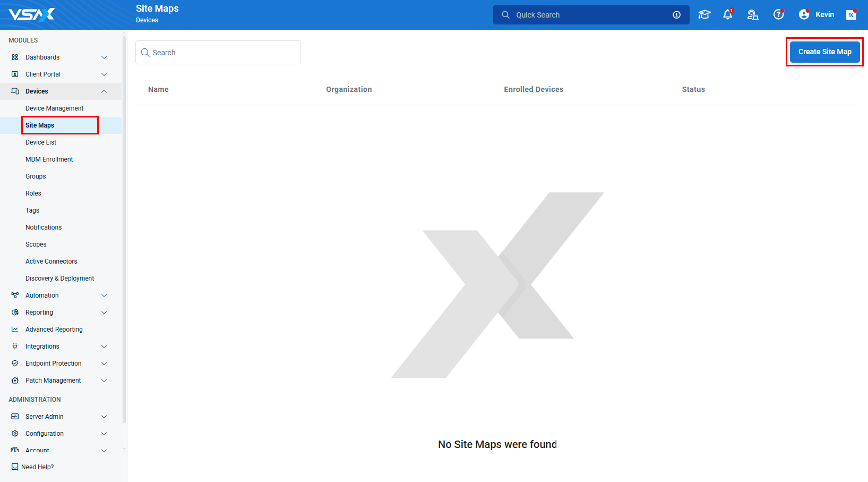Click the Devices module icon
The image size is (868, 482).
pos(15,91)
